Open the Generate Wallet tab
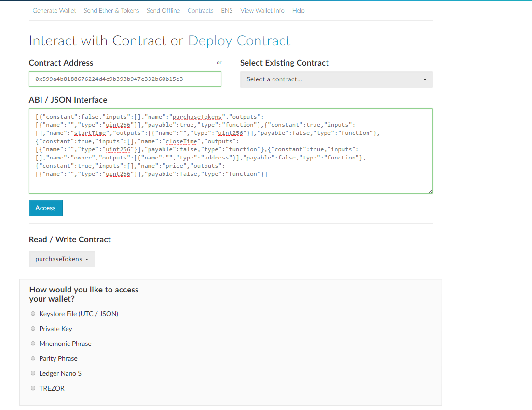532x410 pixels. [55, 11]
